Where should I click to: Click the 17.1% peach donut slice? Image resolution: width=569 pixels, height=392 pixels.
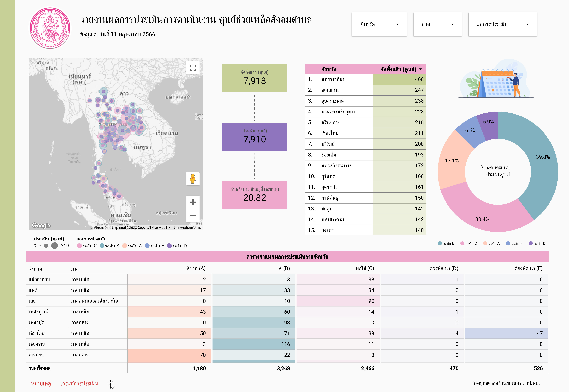coord(452,161)
